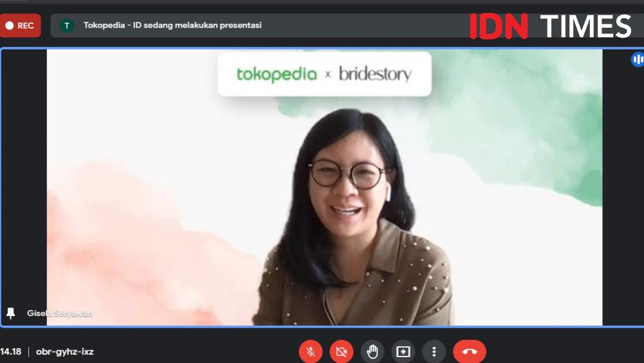Raise hand with the hand icon
This screenshot has width=644, height=363.
point(372,351)
